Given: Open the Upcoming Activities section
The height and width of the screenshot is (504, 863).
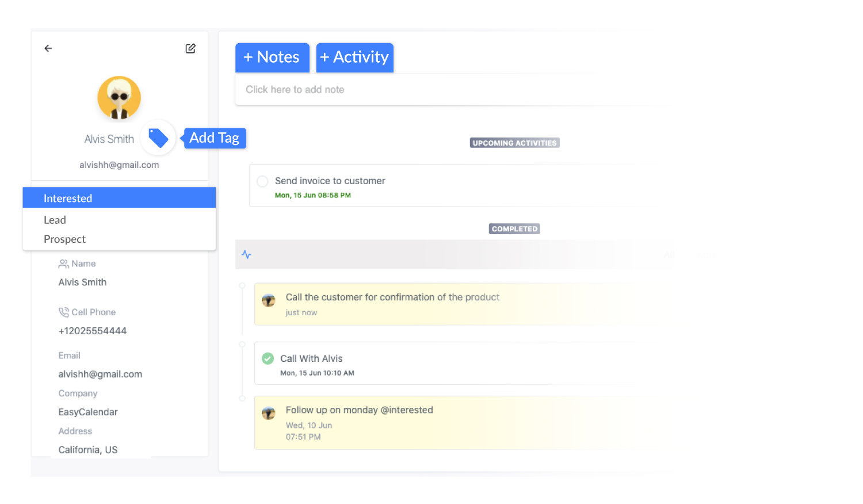Looking at the screenshot, I should (514, 142).
